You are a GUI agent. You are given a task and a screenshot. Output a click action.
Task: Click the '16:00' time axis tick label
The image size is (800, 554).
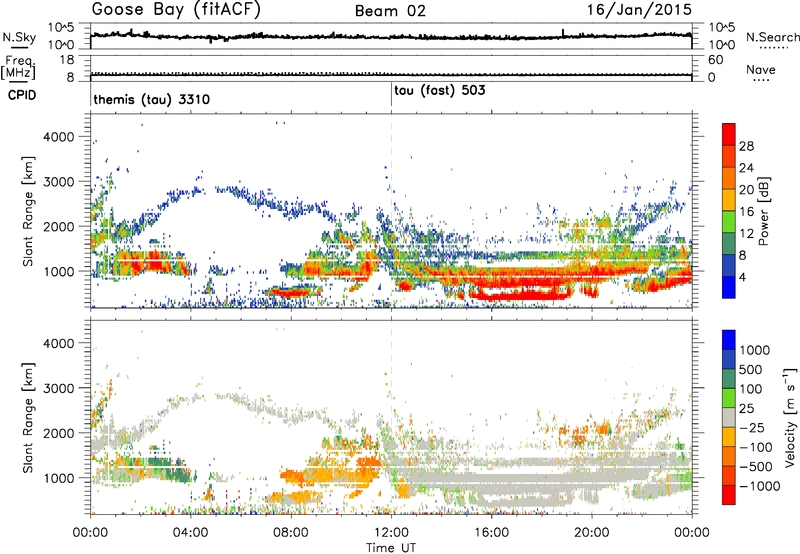pyautogui.click(x=491, y=533)
